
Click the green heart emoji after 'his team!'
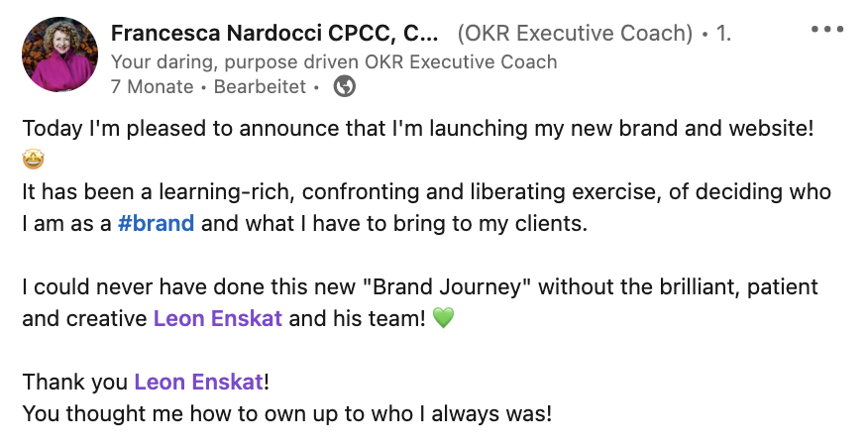click(x=443, y=318)
